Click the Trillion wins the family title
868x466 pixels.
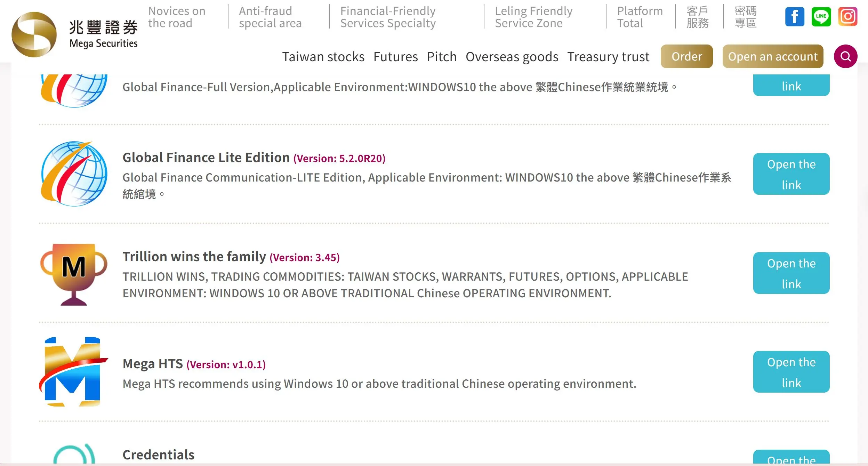point(194,257)
